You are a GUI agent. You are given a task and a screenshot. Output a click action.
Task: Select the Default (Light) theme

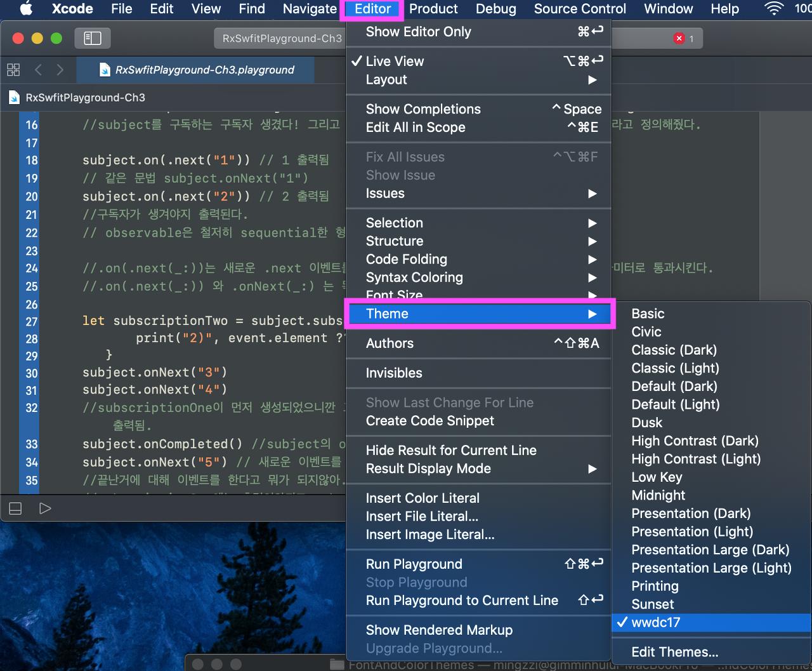point(711,404)
